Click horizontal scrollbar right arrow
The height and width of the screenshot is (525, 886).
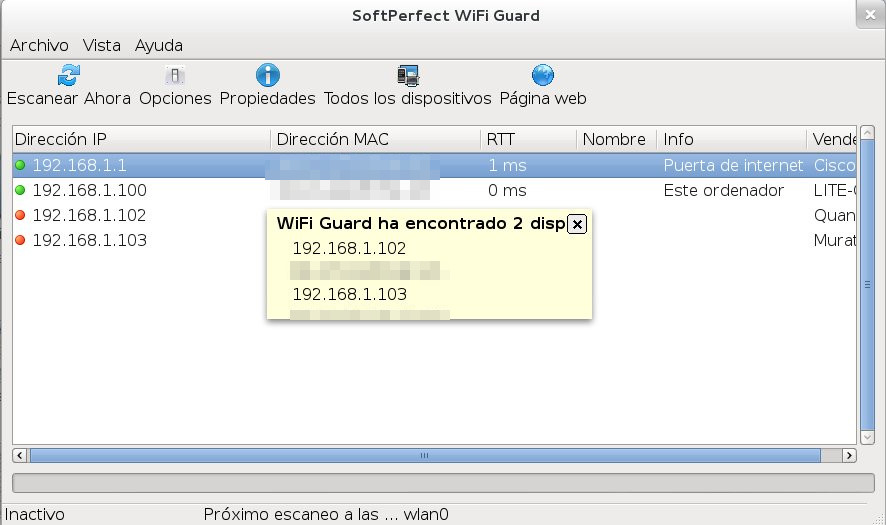tap(849, 455)
